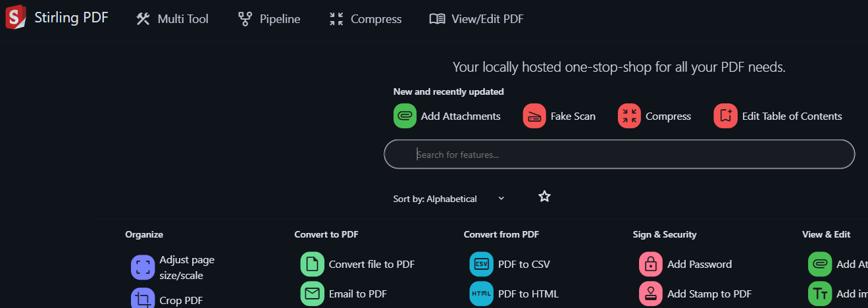
Task: Open Compress in the top navbar
Action: click(365, 19)
